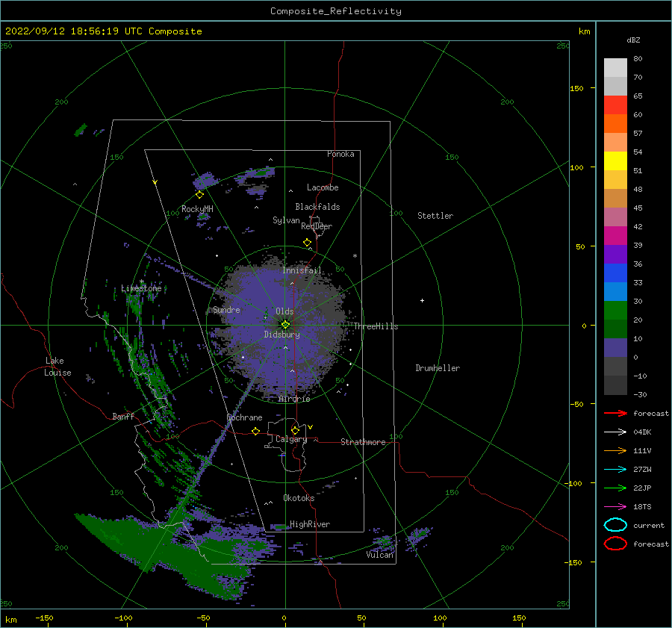
Task: Click the -150 label on bottom axis
Action: (x=44, y=618)
